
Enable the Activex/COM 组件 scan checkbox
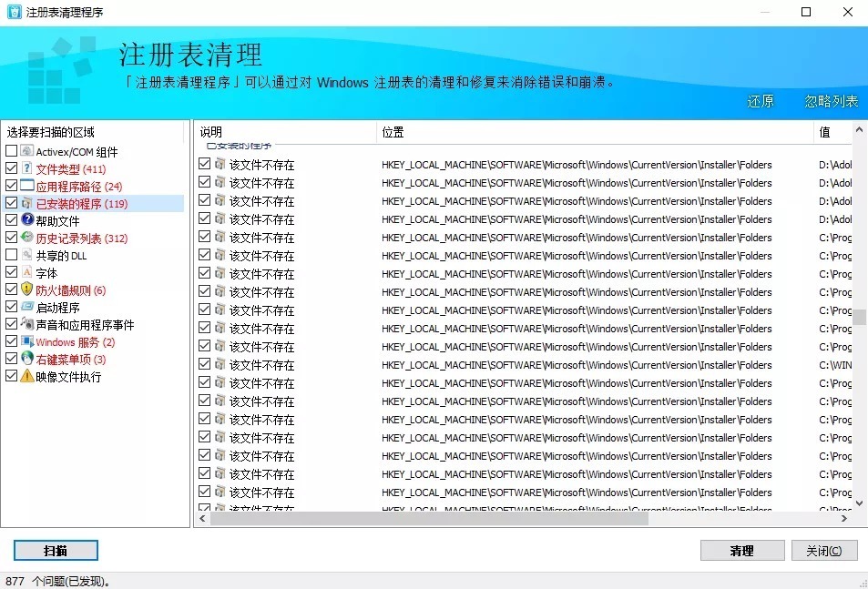[11, 150]
